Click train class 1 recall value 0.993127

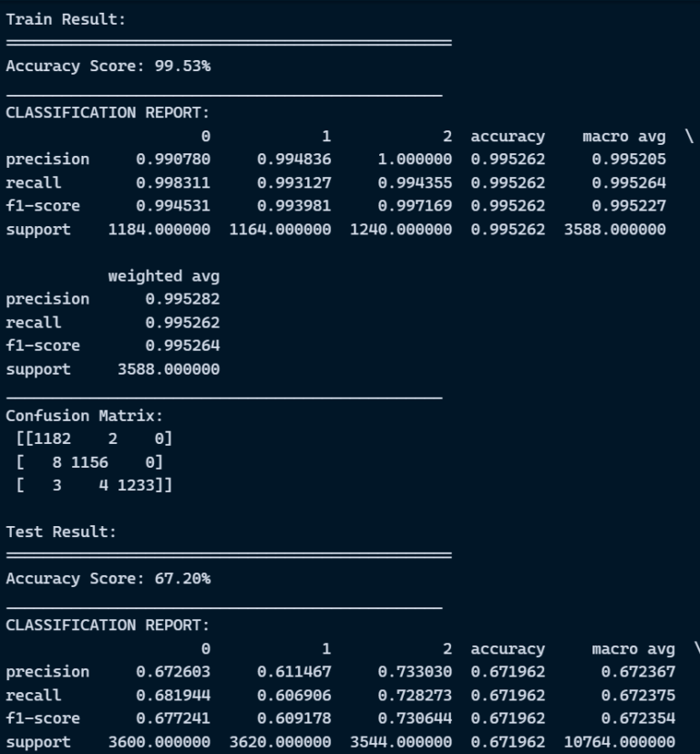(x=293, y=182)
